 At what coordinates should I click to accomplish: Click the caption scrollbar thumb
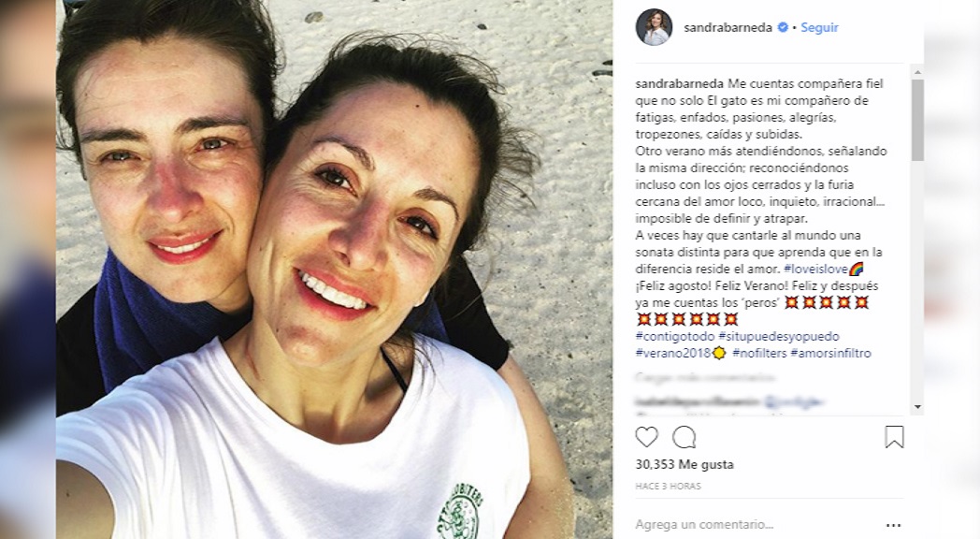(917, 120)
